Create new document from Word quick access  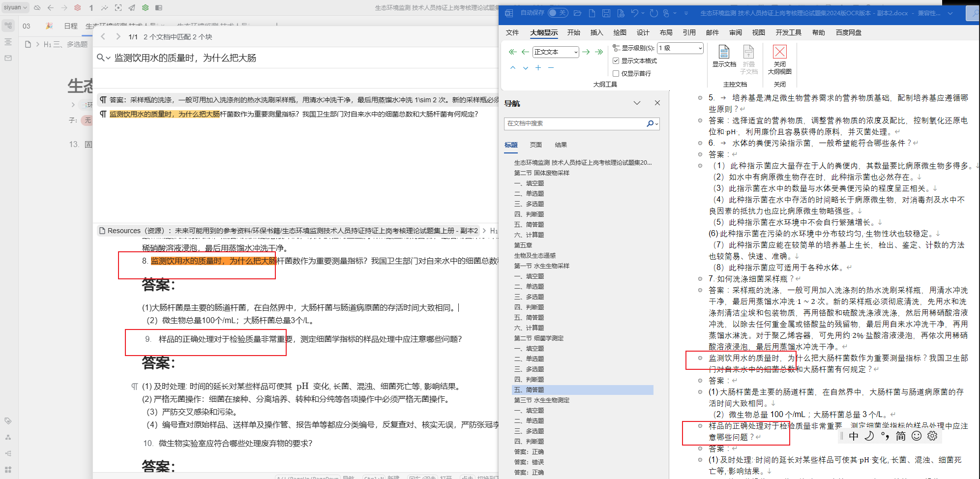[x=592, y=13]
